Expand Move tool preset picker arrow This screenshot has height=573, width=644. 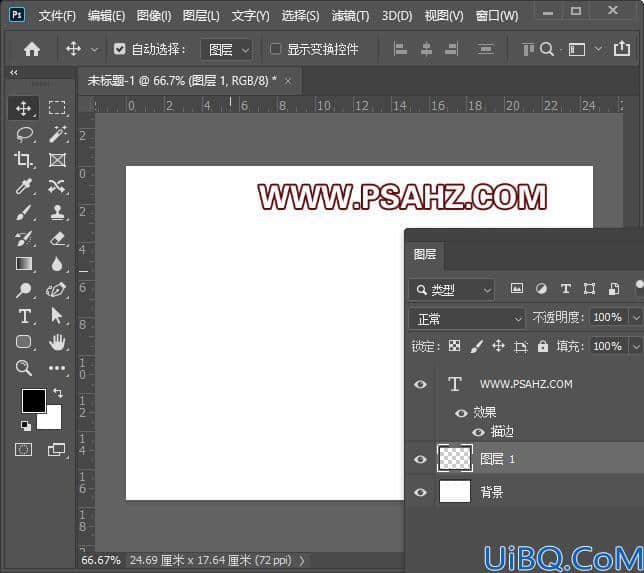[94, 50]
